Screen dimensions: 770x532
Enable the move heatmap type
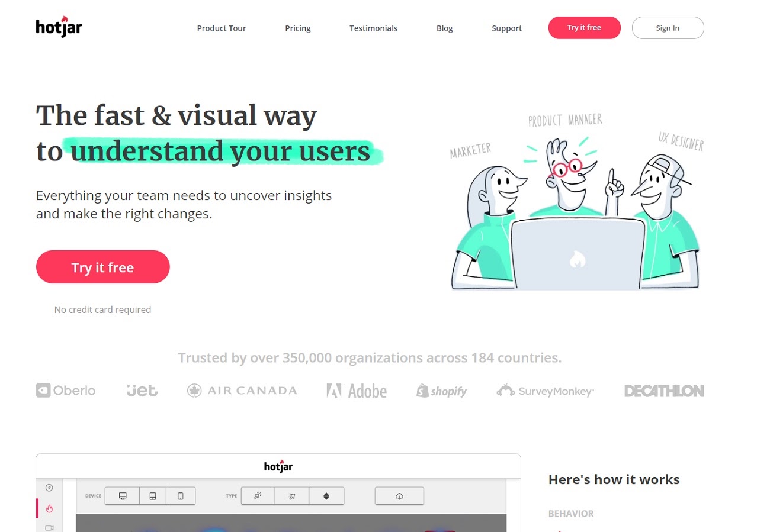292,496
